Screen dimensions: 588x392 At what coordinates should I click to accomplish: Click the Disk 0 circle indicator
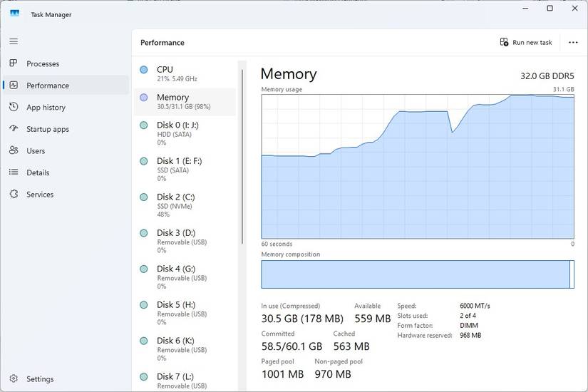coord(144,125)
